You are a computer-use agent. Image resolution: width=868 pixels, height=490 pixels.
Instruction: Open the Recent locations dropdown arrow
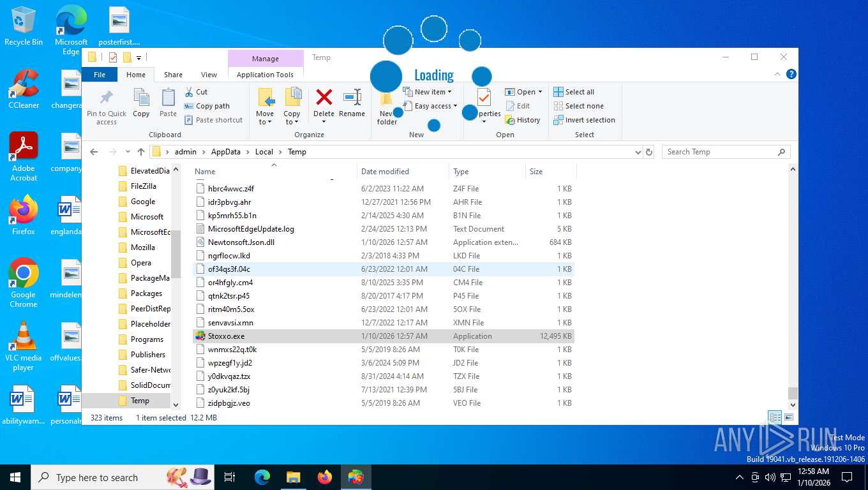(x=127, y=152)
